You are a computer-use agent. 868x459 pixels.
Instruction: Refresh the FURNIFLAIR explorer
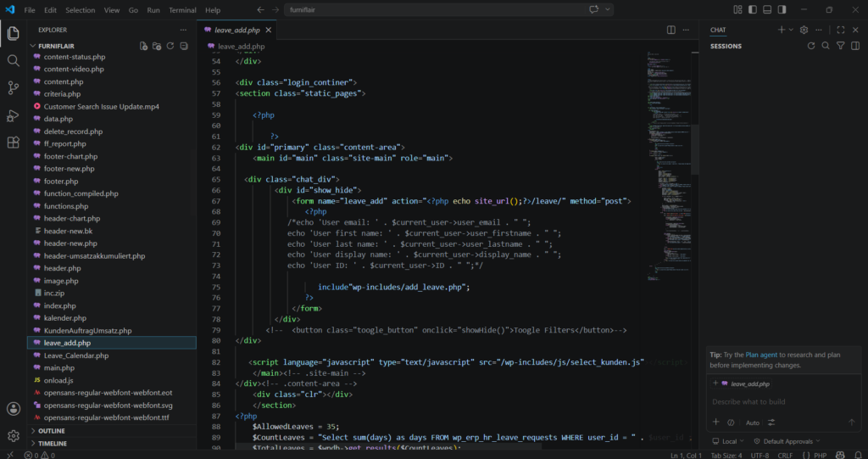pyautogui.click(x=170, y=46)
